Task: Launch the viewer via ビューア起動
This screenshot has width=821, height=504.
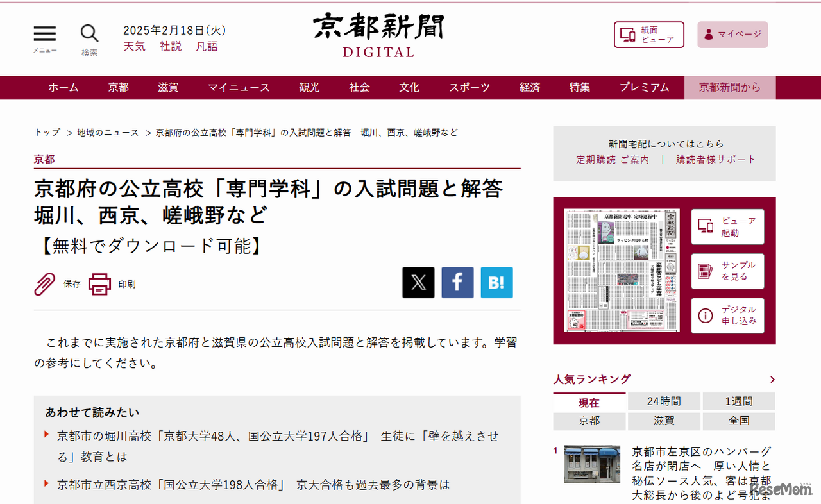Action: (x=727, y=226)
